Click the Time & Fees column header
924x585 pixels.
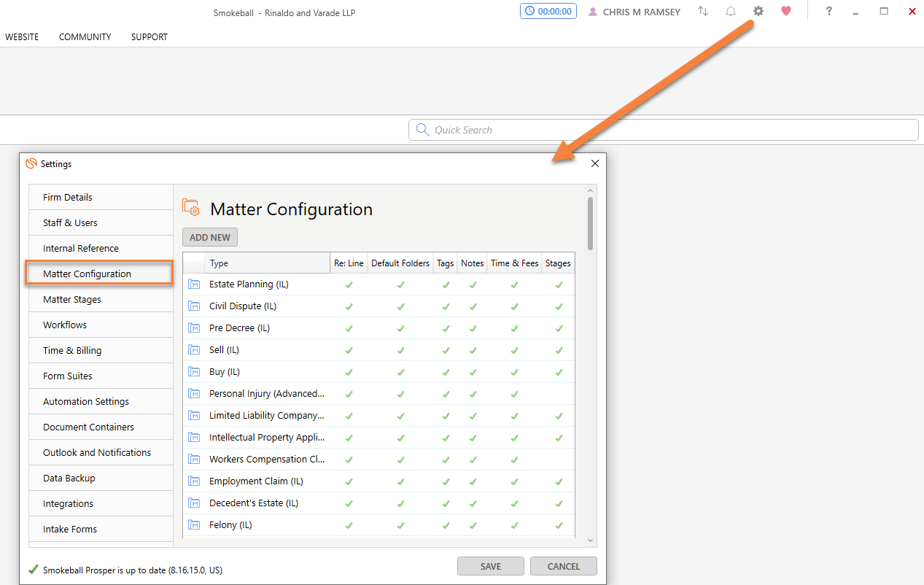point(515,263)
